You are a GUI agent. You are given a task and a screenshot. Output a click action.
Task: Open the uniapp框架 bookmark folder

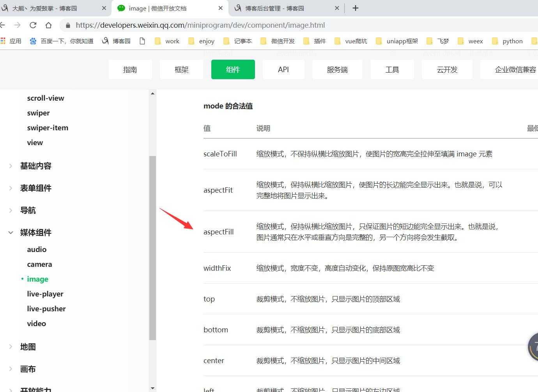397,41
